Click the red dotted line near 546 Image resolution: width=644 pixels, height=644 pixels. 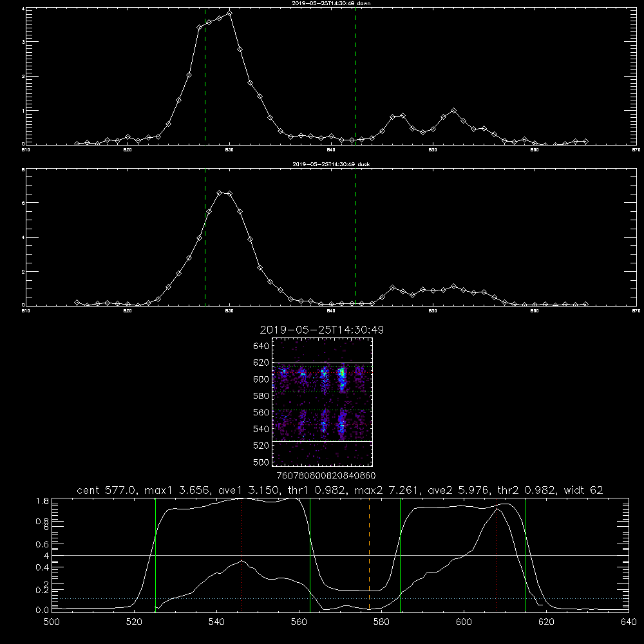(241, 555)
